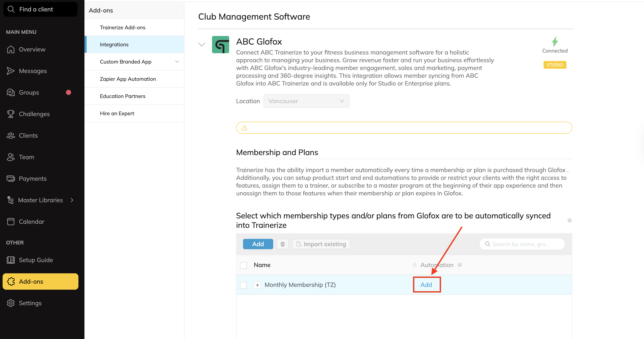This screenshot has width=644, height=339.
Task: Click the Add automation link for Monthly Membership
Action: point(426,285)
